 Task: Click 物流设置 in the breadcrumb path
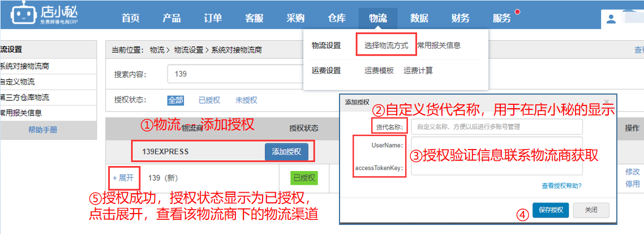point(188,50)
